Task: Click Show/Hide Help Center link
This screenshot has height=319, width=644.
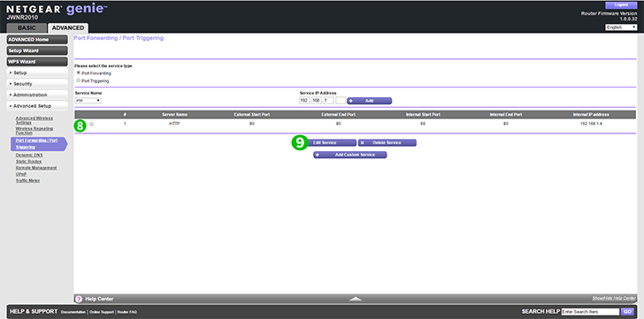Action: 614,298
